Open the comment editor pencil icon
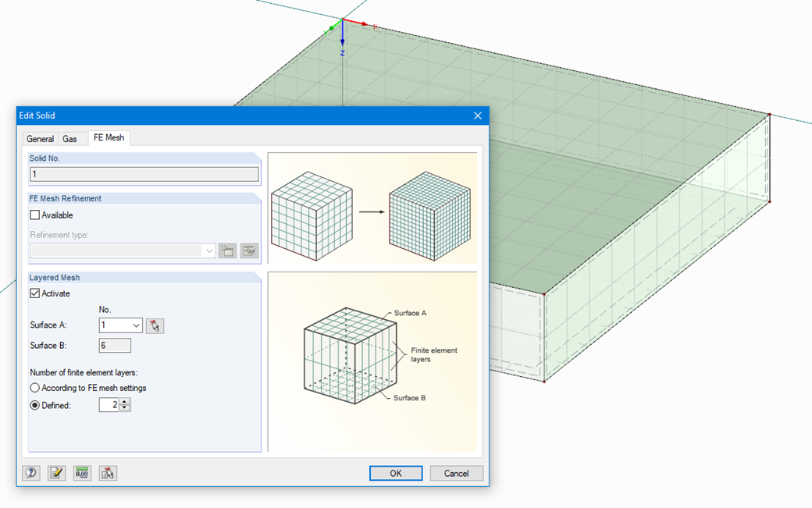Screen dimensions: 812x508 pyautogui.click(x=55, y=472)
